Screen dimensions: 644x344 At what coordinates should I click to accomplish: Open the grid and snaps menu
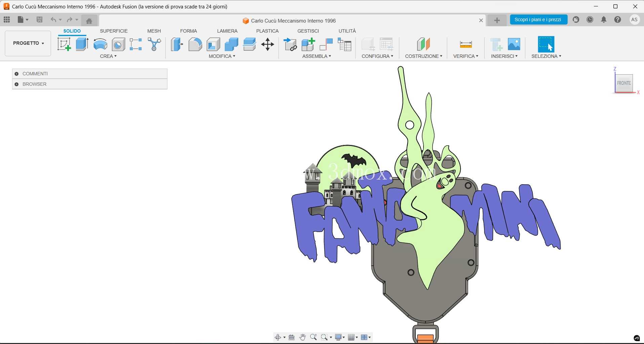[x=353, y=337]
